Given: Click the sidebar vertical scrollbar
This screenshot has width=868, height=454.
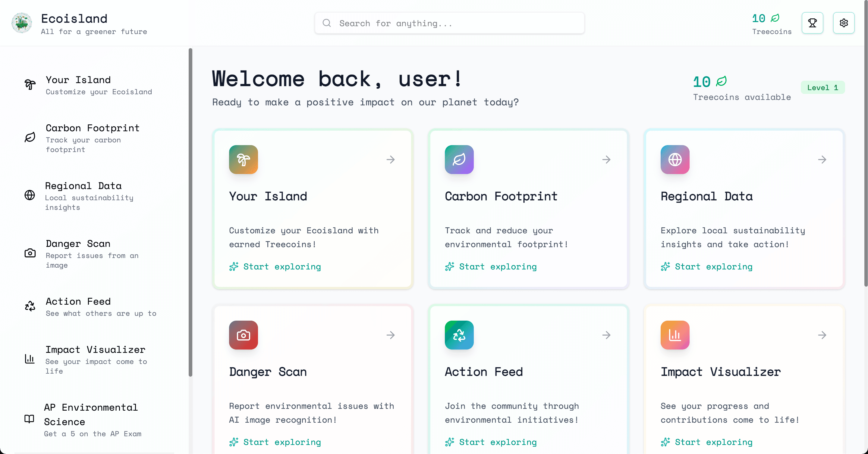Looking at the screenshot, I should point(190,212).
